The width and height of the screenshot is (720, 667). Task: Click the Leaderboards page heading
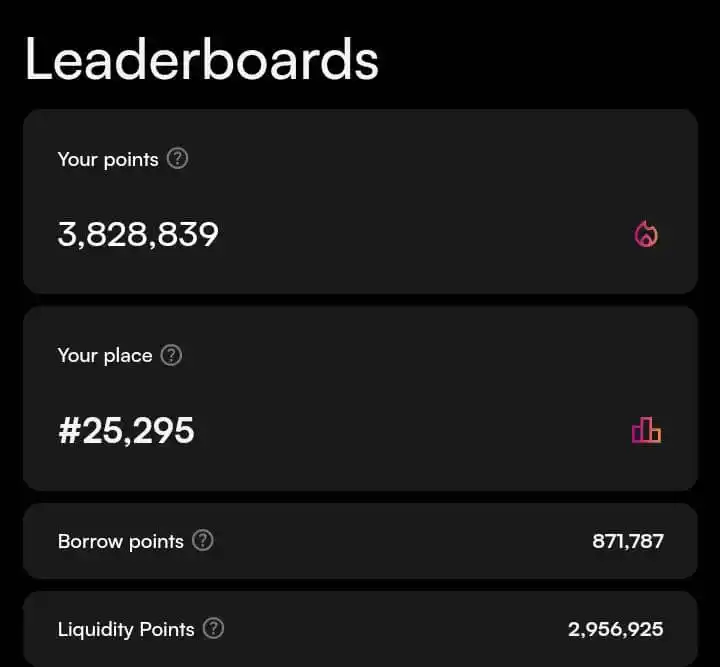point(201,58)
